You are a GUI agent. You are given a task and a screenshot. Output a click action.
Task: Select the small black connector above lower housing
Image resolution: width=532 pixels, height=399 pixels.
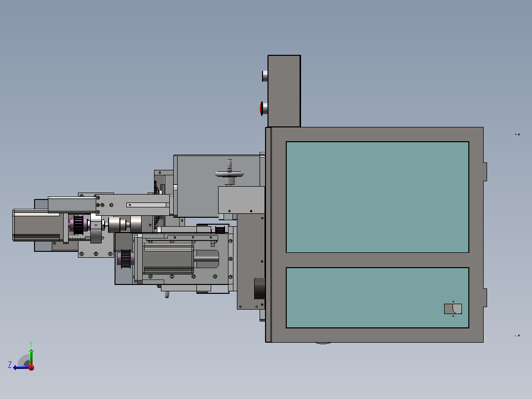220,230
